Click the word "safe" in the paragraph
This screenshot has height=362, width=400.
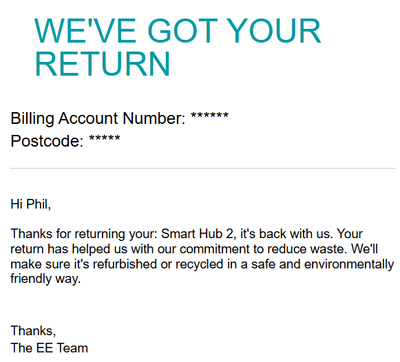(x=264, y=264)
